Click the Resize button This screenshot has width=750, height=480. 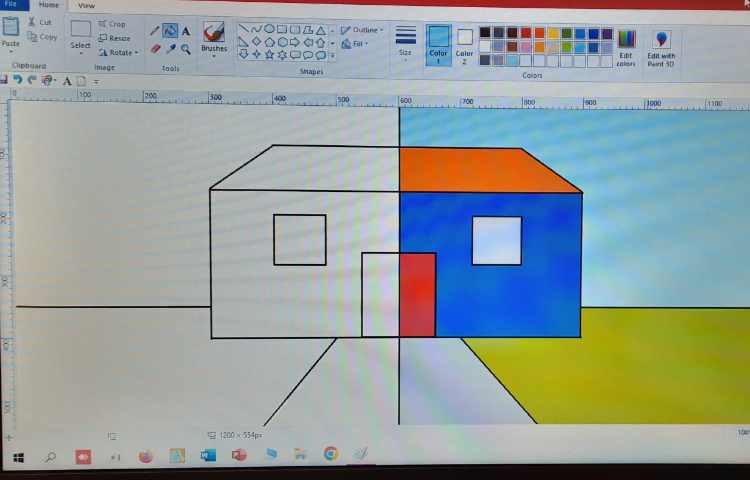tap(114, 38)
